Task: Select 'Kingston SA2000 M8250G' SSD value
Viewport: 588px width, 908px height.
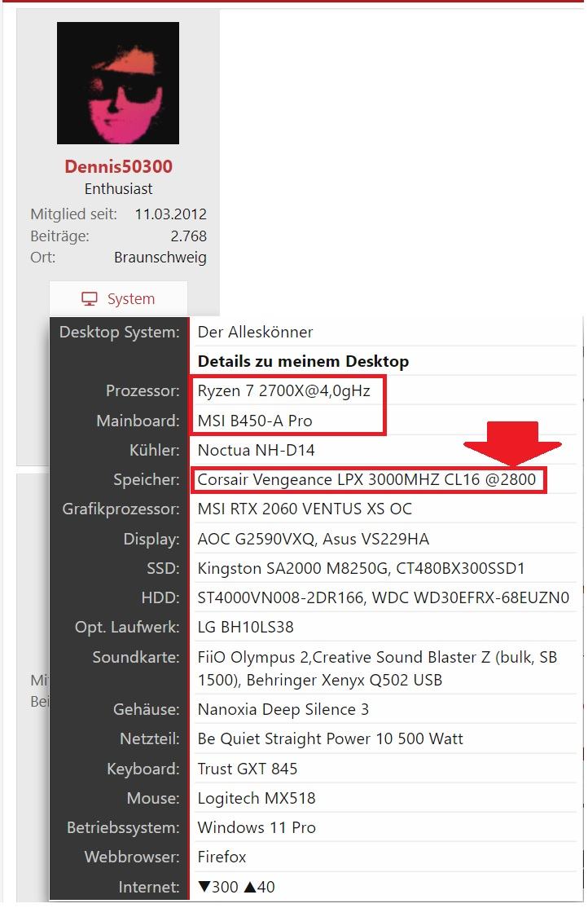Action: point(292,569)
